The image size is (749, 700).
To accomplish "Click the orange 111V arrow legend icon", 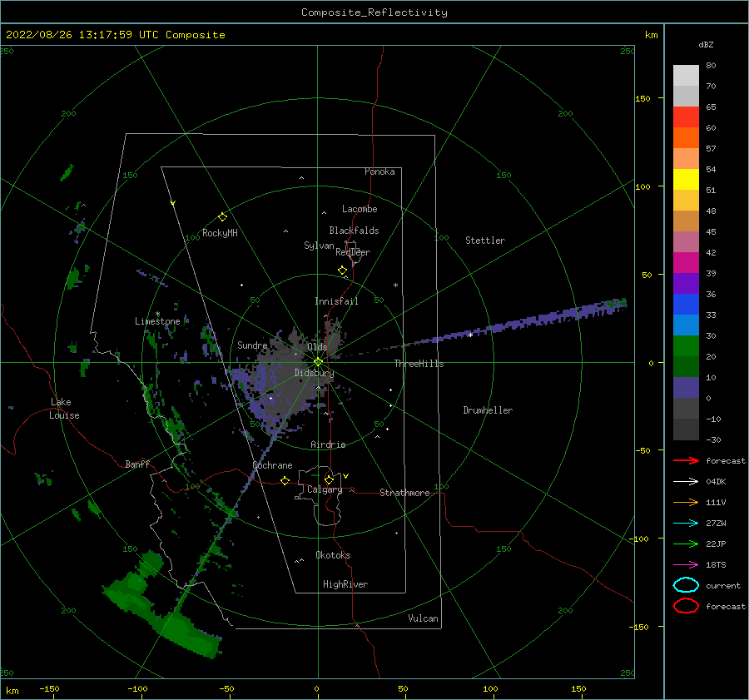I will (x=686, y=502).
